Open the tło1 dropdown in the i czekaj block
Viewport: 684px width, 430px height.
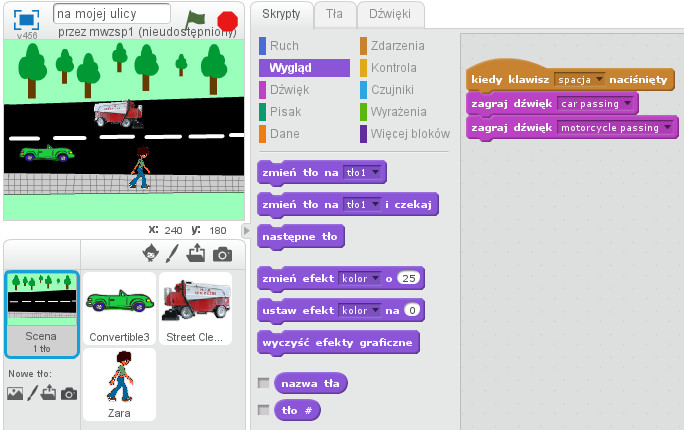(x=363, y=205)
